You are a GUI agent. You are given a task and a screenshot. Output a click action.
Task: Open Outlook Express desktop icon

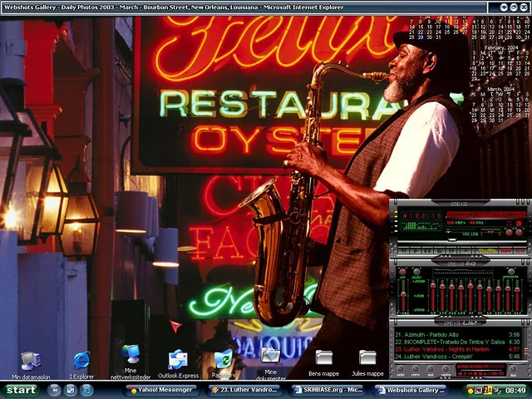pyautogui.click(x=178, y=364)
